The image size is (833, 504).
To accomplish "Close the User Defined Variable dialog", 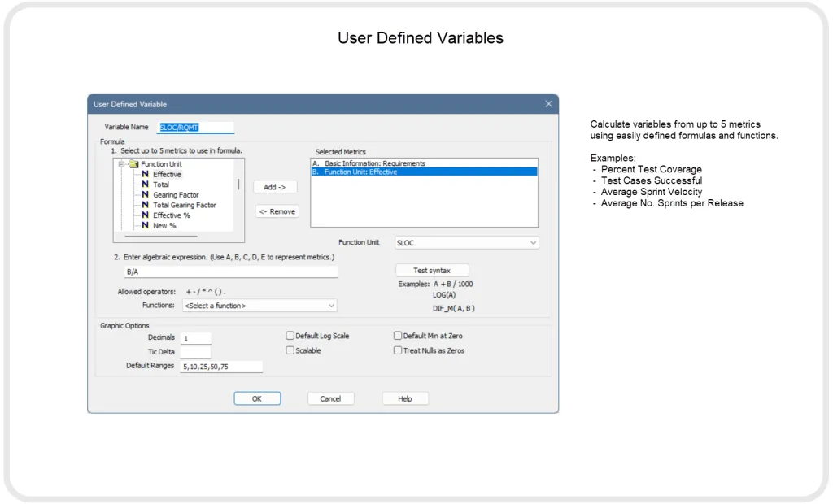I will (x=549, y=104).
